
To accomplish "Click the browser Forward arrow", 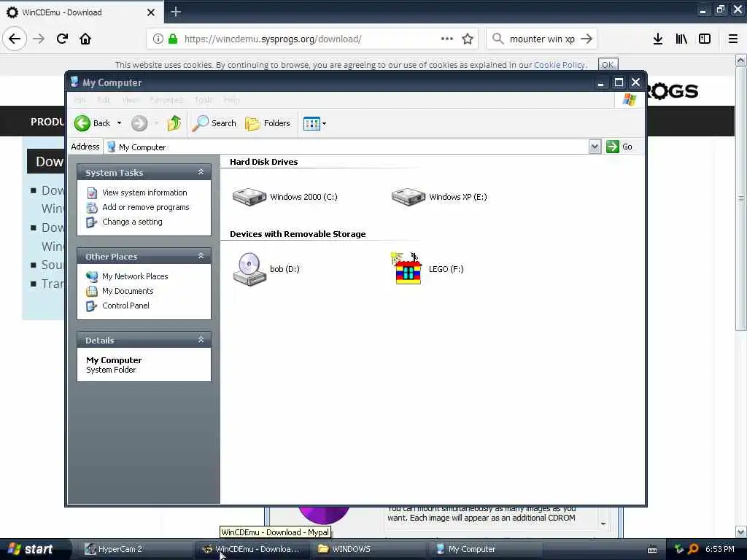I will 39,39.
